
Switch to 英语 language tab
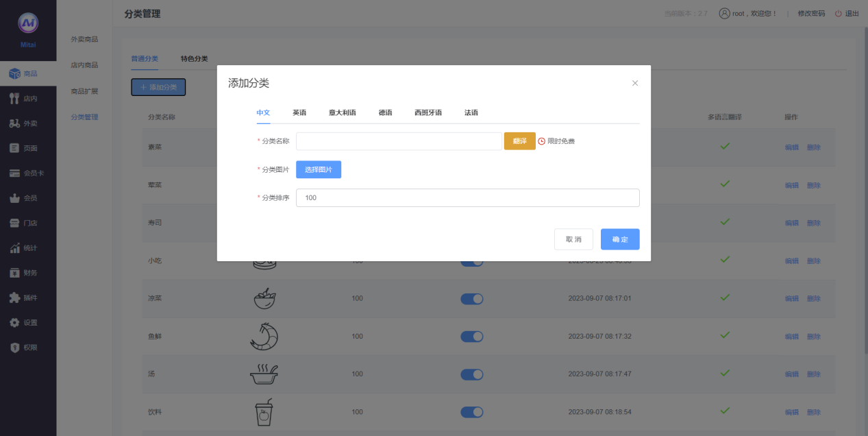pyautogui.click(x=299, y=112)
